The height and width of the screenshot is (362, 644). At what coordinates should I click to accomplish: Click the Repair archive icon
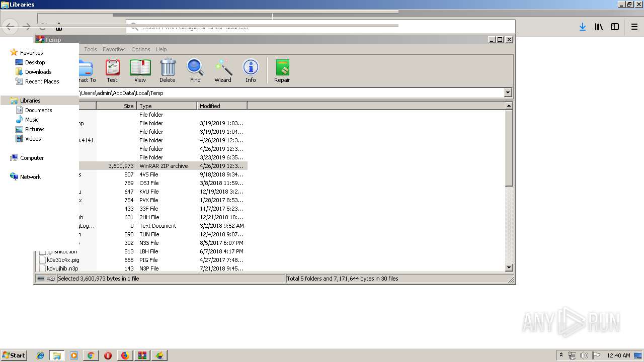pyautogui.click(x=282, y=71)
